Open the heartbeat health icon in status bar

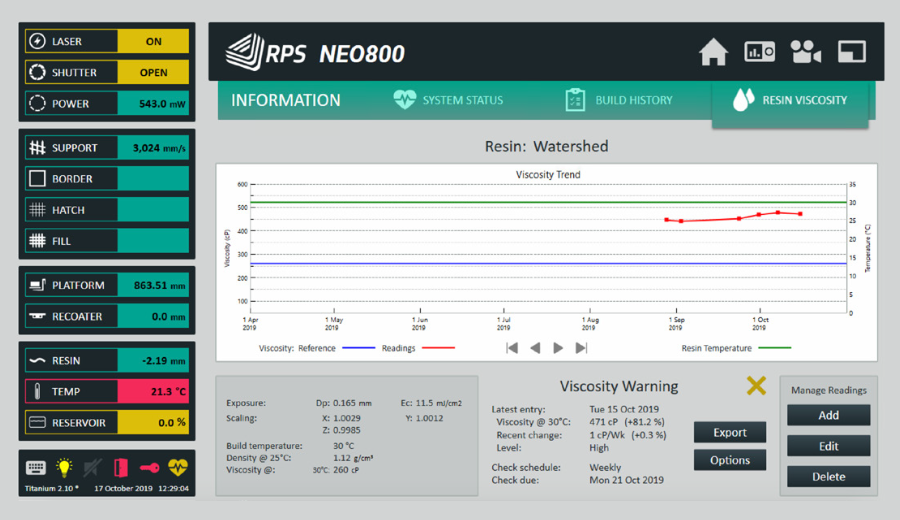(x=178, y=467)
